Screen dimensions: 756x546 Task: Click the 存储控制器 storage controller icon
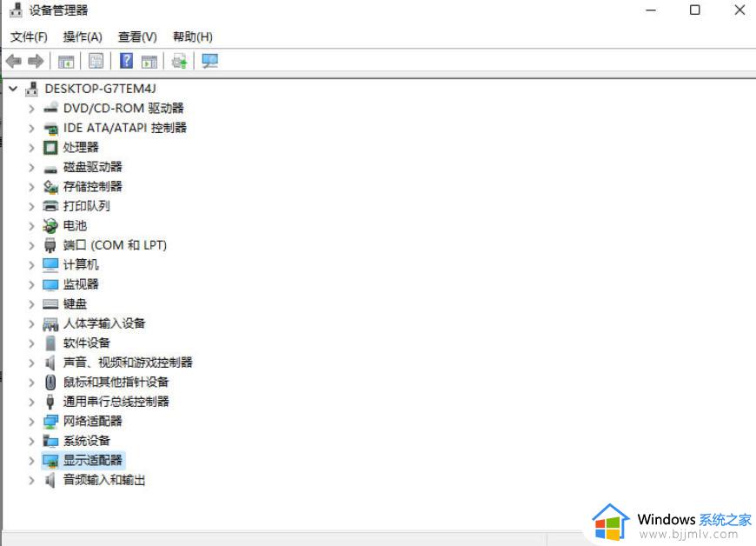50,187
